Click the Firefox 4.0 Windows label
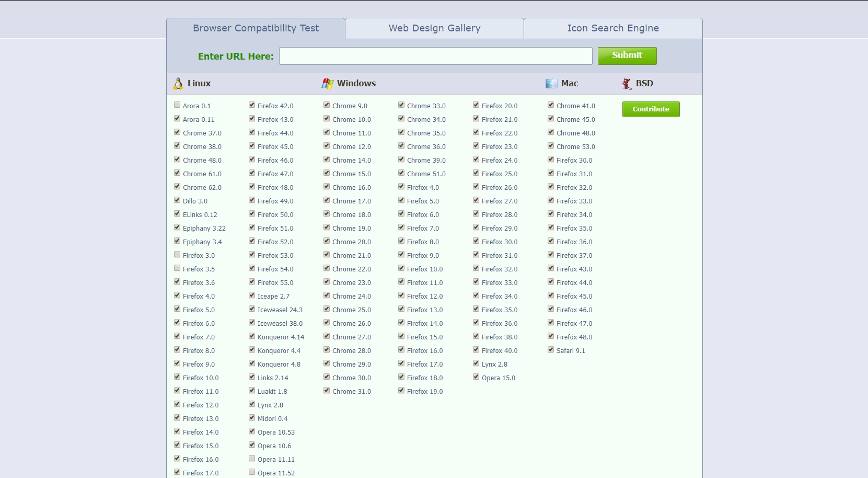The height and width of the screenshot is (478, 868). 423,188
